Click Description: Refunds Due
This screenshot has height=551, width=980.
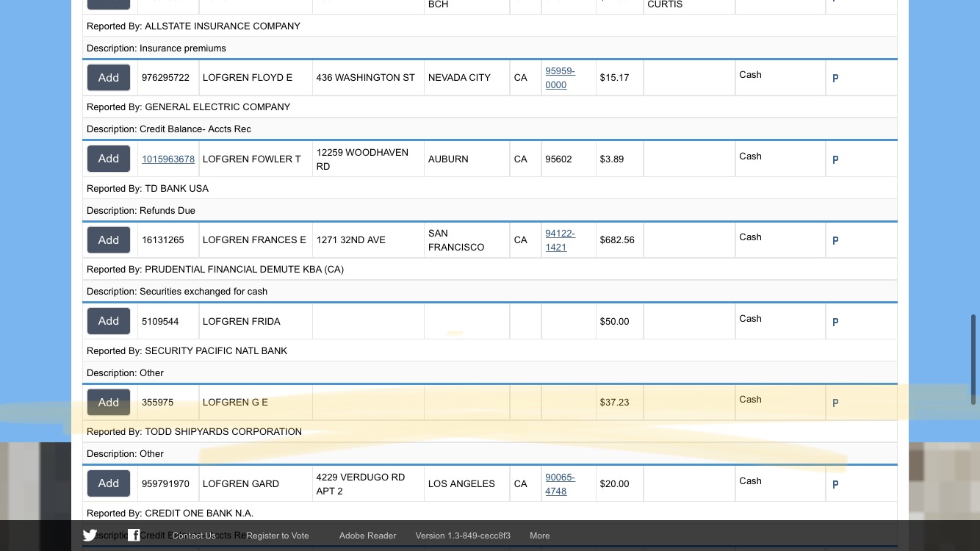141,210
